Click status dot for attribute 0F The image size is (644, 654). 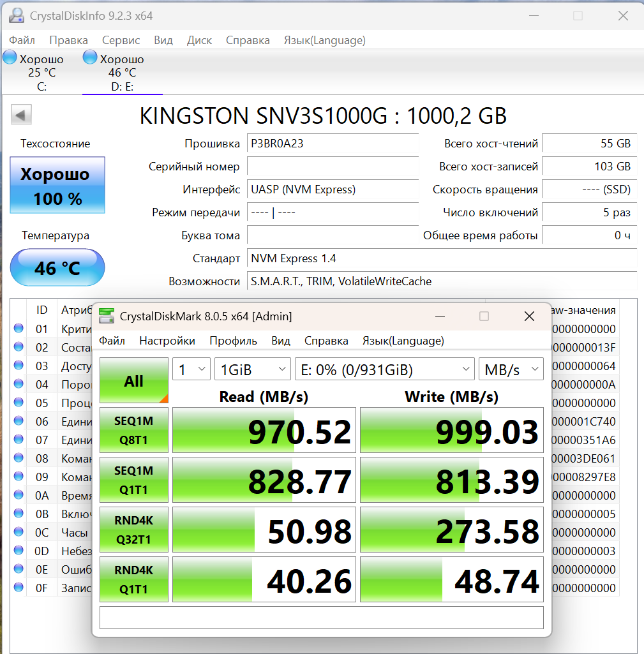click(x=19, y=587)
